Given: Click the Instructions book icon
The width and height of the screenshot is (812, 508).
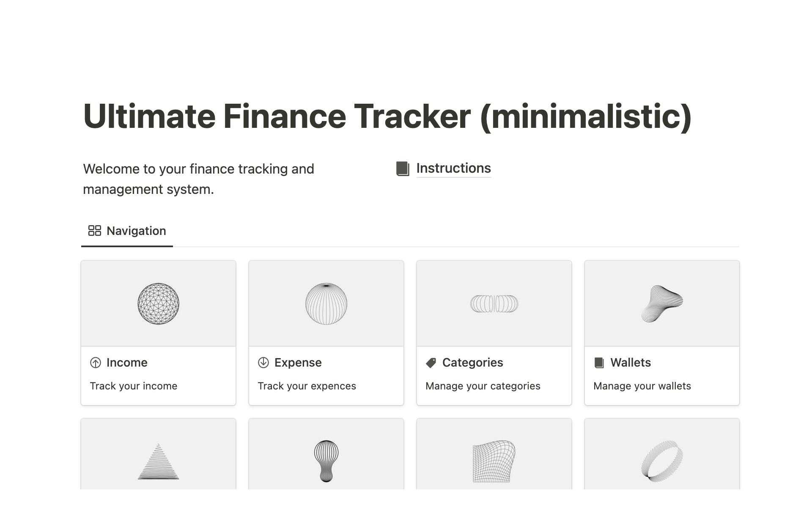Looking at the screenshot, I should point(403,168).
